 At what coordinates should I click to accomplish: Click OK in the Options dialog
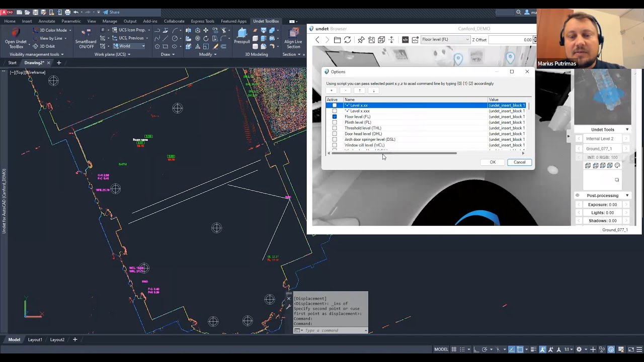493,162
